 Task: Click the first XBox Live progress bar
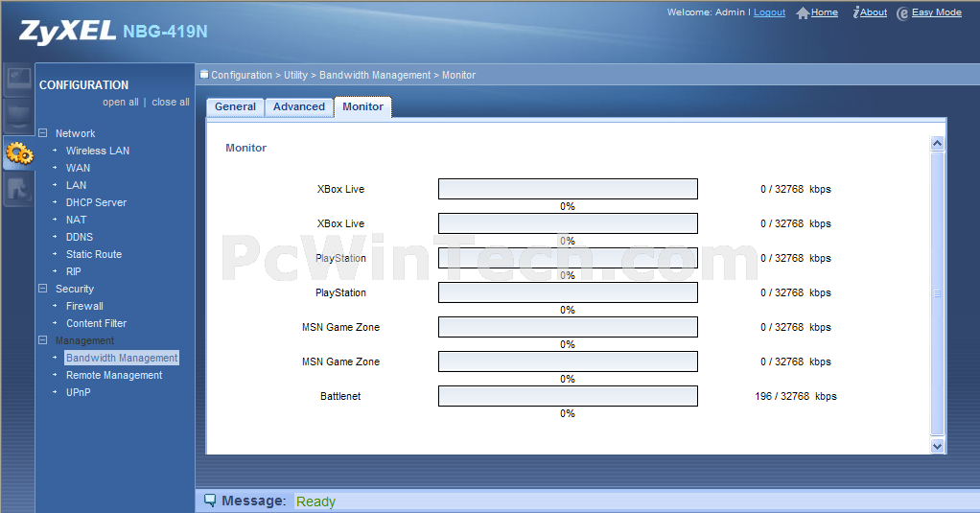(568, 189)
